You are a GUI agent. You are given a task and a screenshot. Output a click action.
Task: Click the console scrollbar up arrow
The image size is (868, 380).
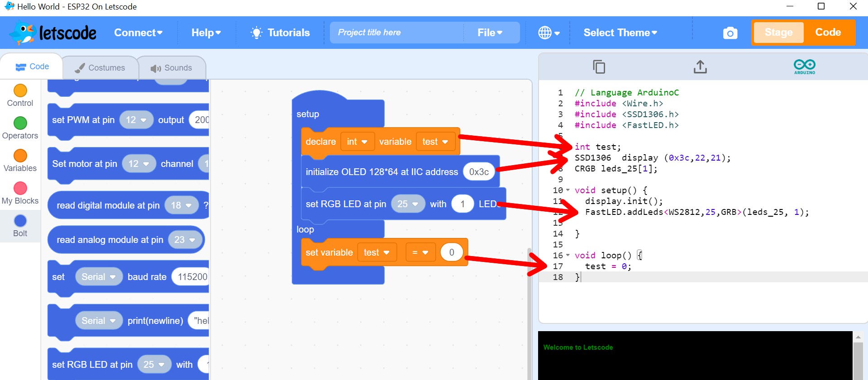point(858,337)
